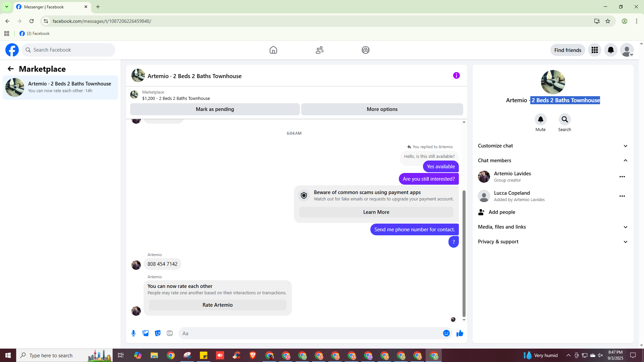
Task: Send a thumbs-up like
Action: coord(460,333)
